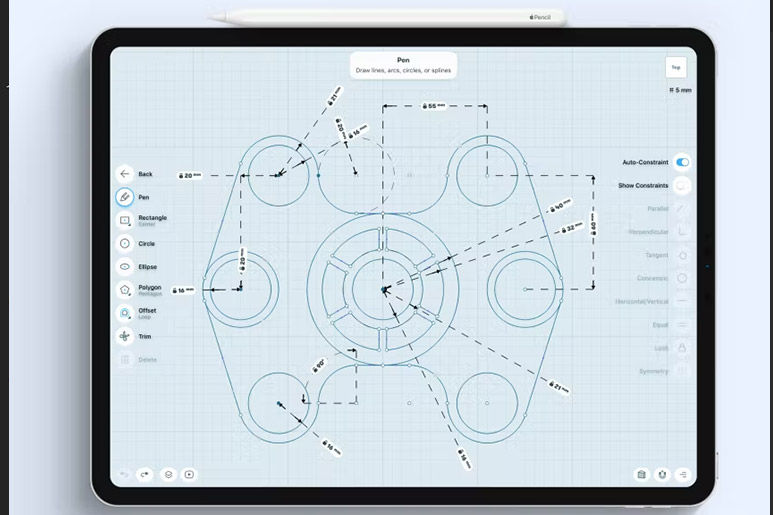This screenshot has height=515, width=773.
Task: Tap the Horizontal/Vertical constraint icon
Action: coord(682,301)
